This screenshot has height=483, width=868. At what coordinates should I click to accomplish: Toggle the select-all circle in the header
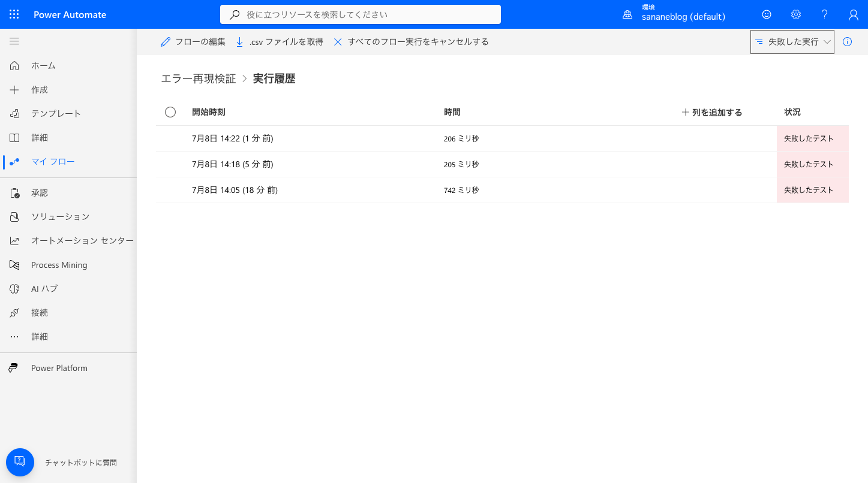(170, 112)
